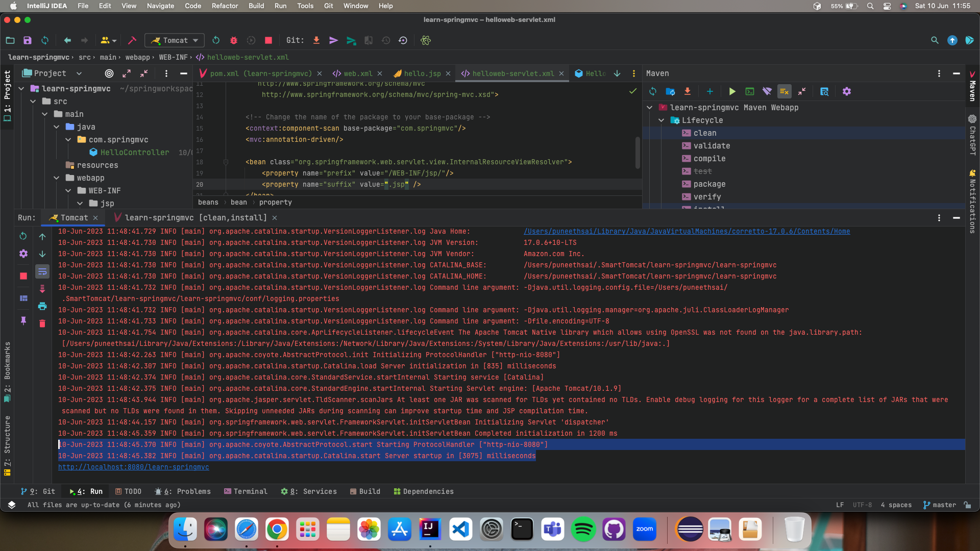
Task: Collapse the com.springmvc package
Action: click(68, 140)
